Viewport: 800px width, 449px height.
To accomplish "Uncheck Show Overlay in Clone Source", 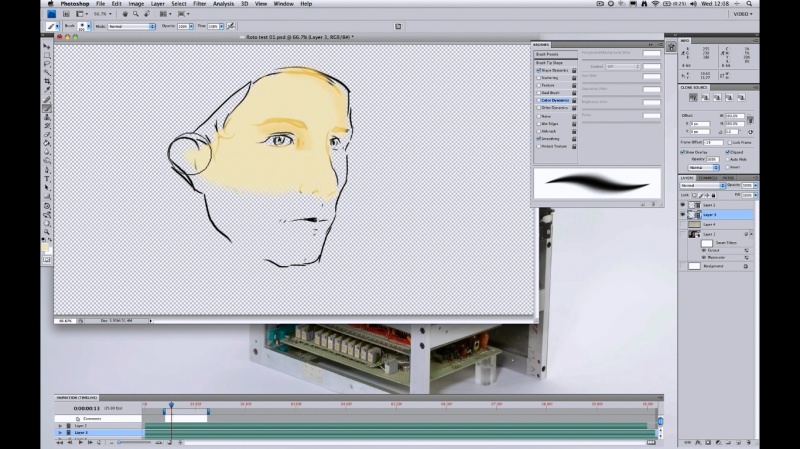I will [x=685, y=152].
